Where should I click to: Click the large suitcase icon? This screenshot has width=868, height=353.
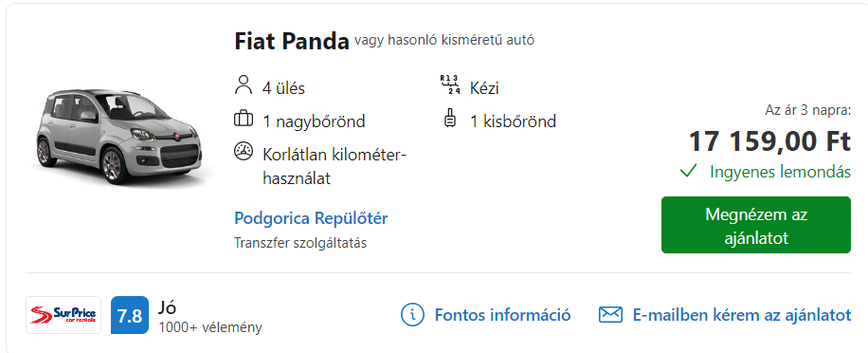pyautogui.click(x=243, y=119)
